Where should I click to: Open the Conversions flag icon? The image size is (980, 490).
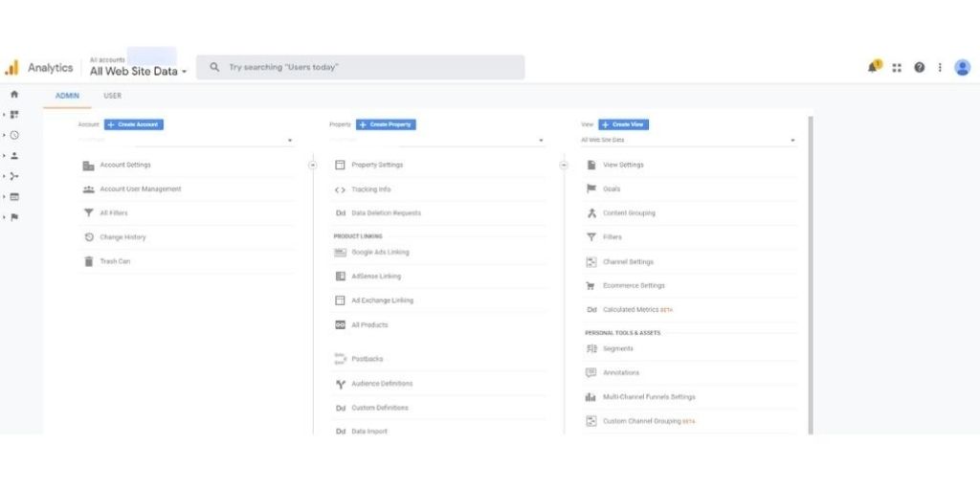pos(14,217)
